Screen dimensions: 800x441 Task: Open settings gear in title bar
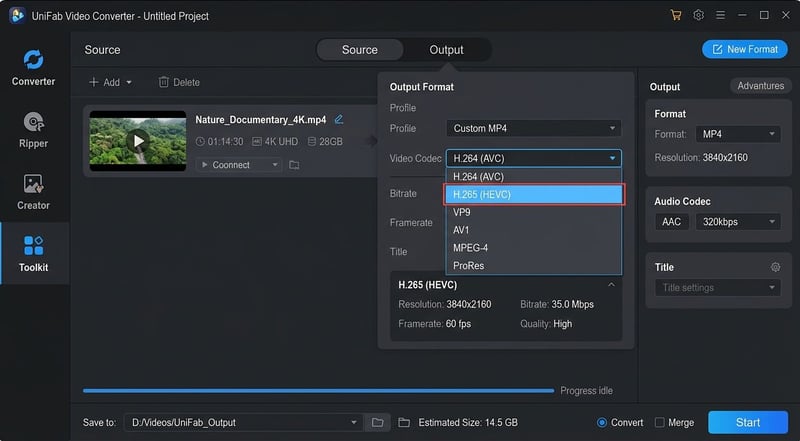pyautogui.click(x=698, y=15)
